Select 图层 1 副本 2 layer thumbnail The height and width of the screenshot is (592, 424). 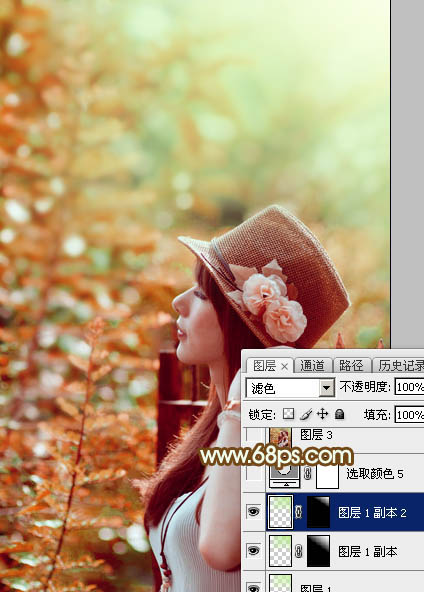[x=281, y=512]
